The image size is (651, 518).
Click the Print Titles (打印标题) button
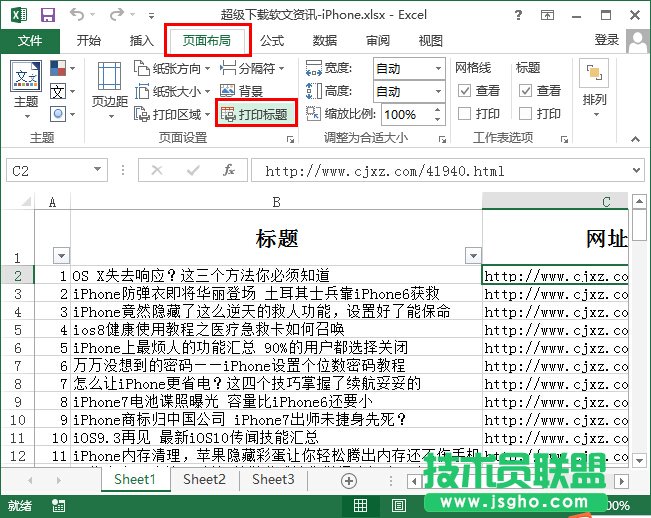click(256, 114)
